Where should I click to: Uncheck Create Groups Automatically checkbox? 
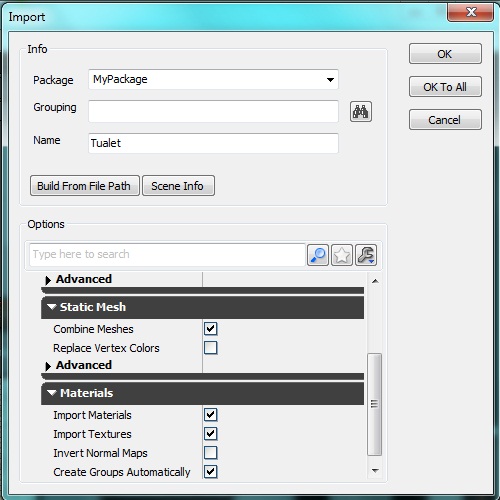click(211, 472)
